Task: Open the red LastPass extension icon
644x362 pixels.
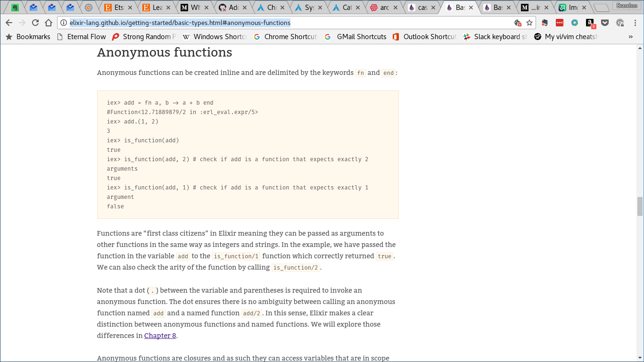Action: (560, 23)
